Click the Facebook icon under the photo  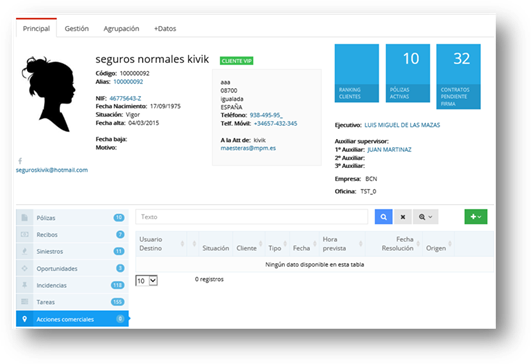tap(20, 161)
